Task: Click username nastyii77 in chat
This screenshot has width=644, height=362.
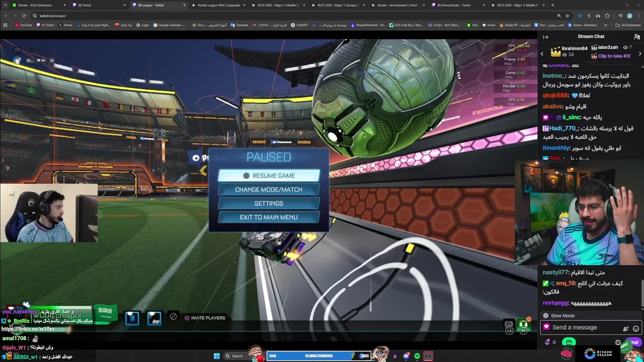Action: tap(555, 273)
